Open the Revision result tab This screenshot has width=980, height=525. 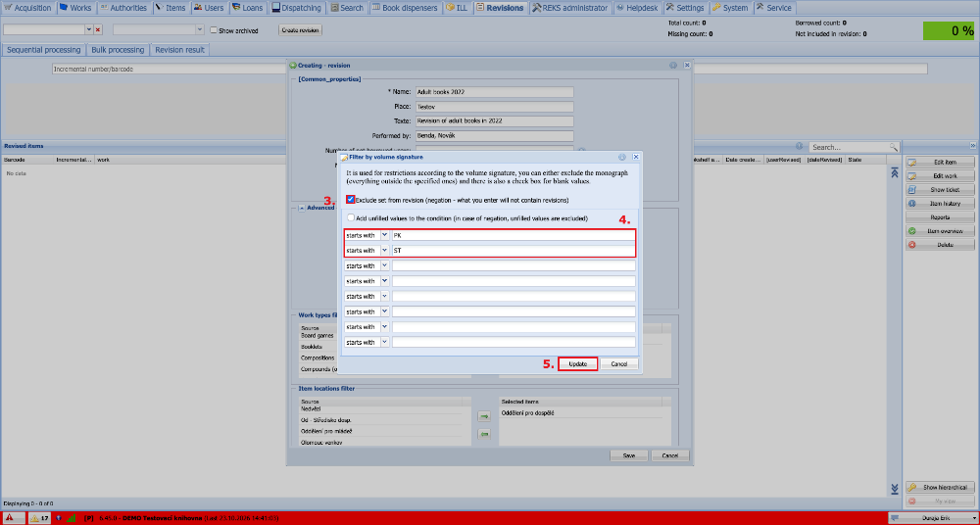click(180, 50)
